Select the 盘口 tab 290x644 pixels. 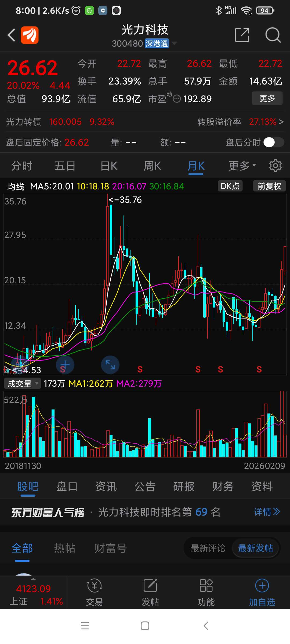point(67,486)
